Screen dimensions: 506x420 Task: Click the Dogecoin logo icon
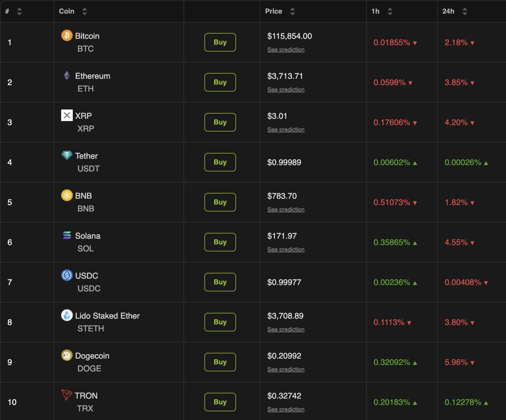(67, 355)
